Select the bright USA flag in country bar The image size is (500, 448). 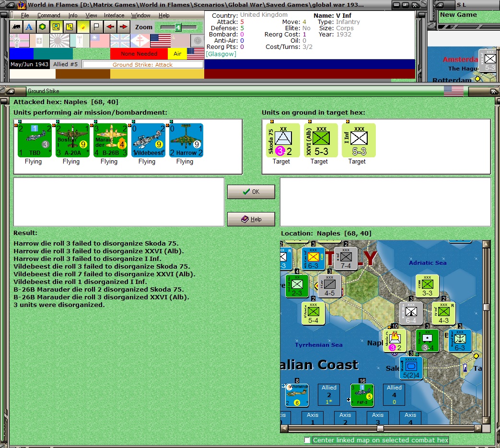tap(161, 41)
